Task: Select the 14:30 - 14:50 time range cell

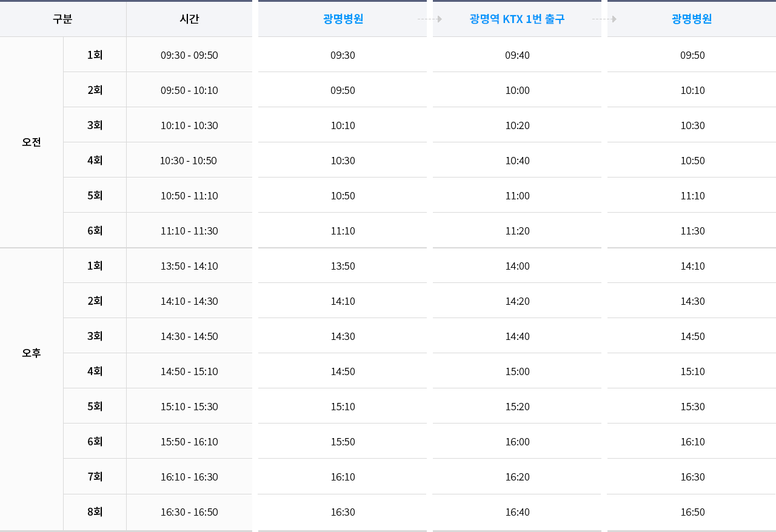Action: point(189,336)
